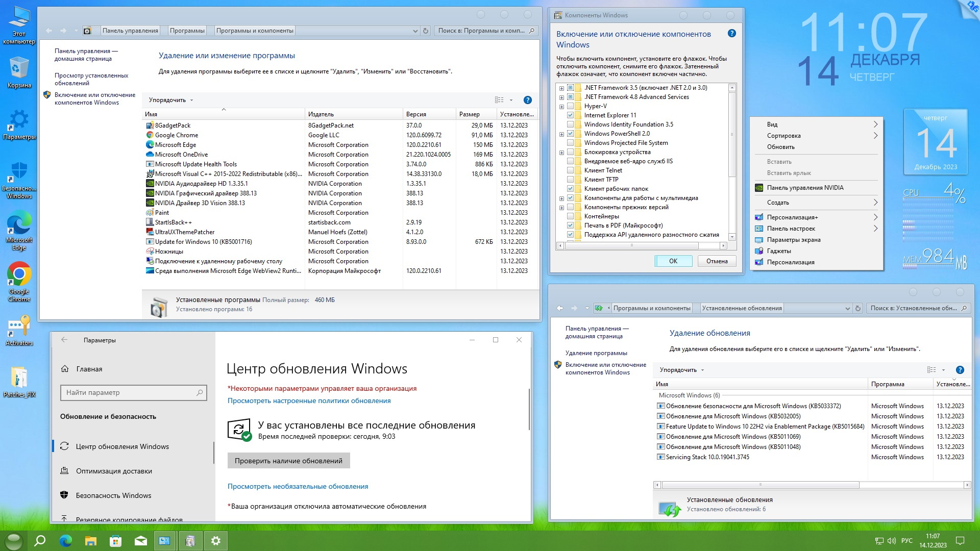The image size is (980, 551).
Task: Check the Клиент Telnet component
Action: (571, 170)
